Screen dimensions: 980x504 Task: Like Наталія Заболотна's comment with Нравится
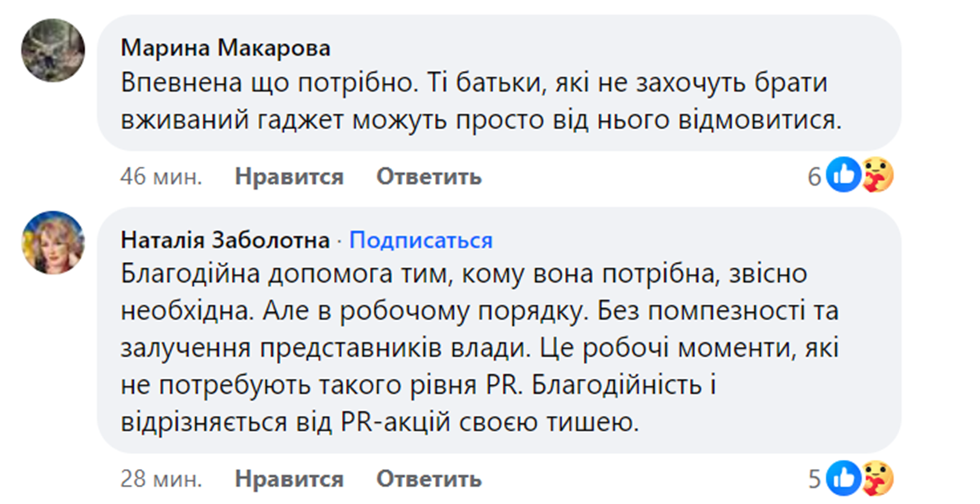point(289,479)
